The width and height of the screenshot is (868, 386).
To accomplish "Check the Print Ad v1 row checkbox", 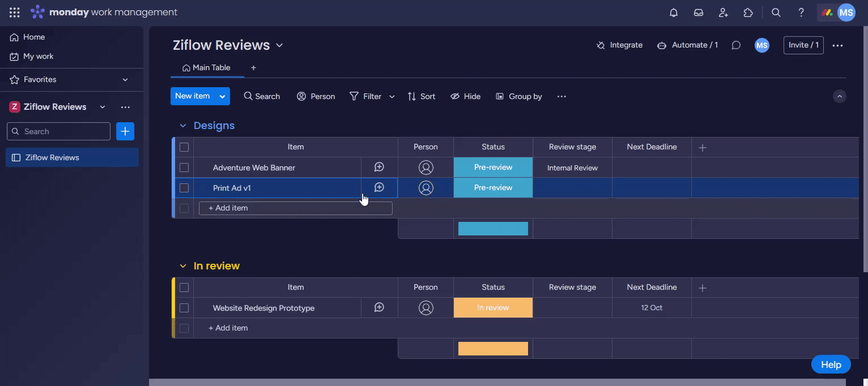I will [184, 188].
